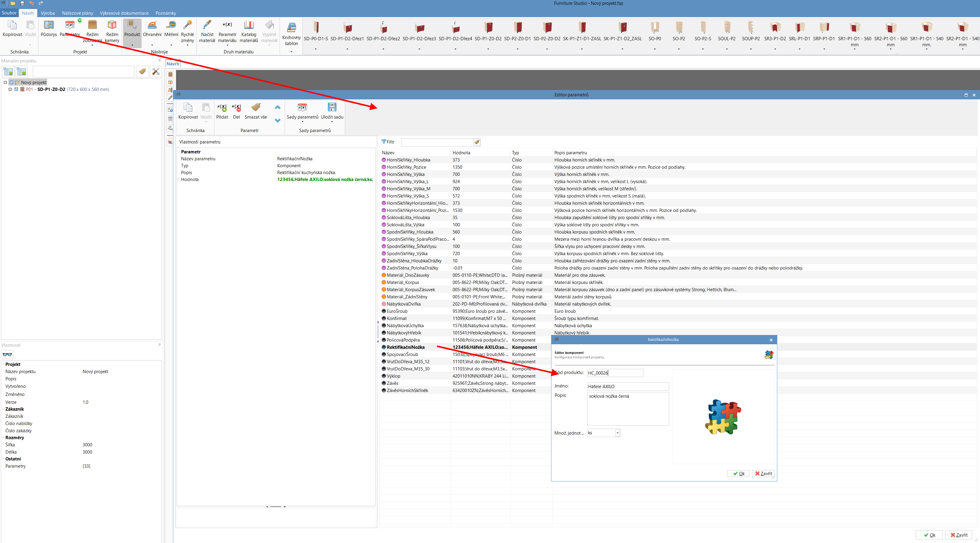Click the first list icon in Manažer projektu
The height and width of the screenshot is (543, 980).
(x=8, y=71)
